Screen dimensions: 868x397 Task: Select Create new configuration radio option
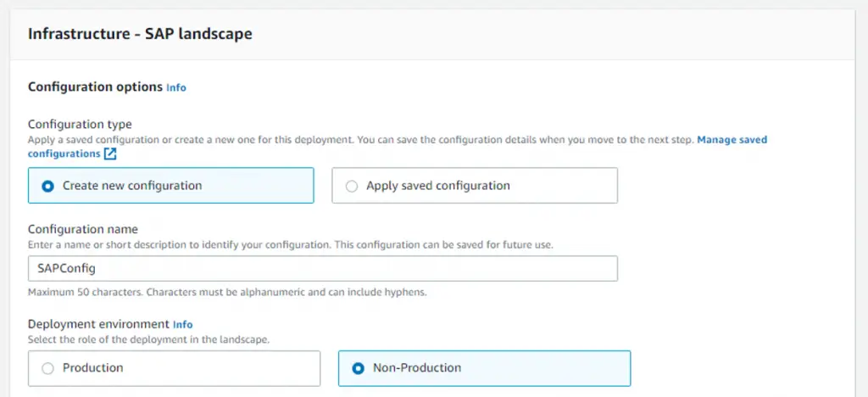[x=170, y=186]
